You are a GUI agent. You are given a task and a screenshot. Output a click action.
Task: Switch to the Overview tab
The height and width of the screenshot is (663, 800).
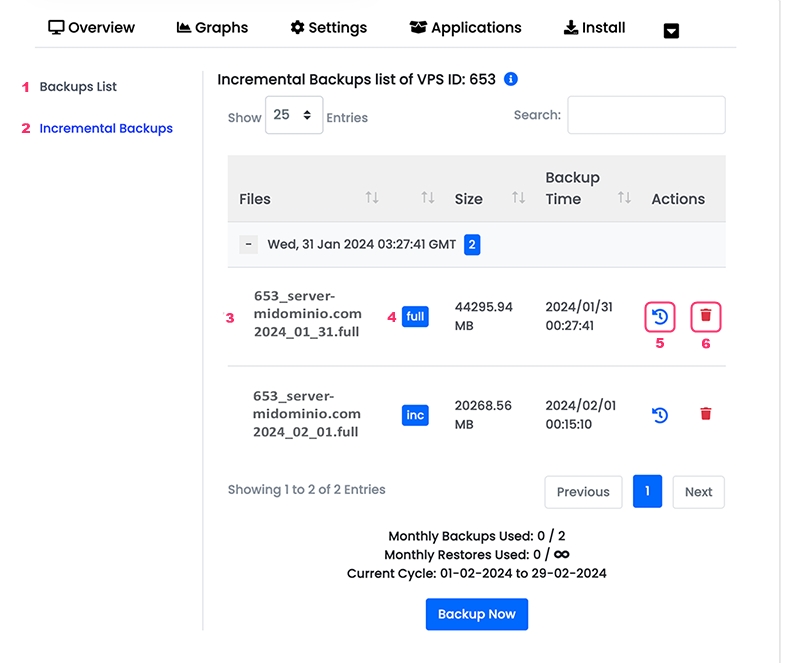pos(92,27)
